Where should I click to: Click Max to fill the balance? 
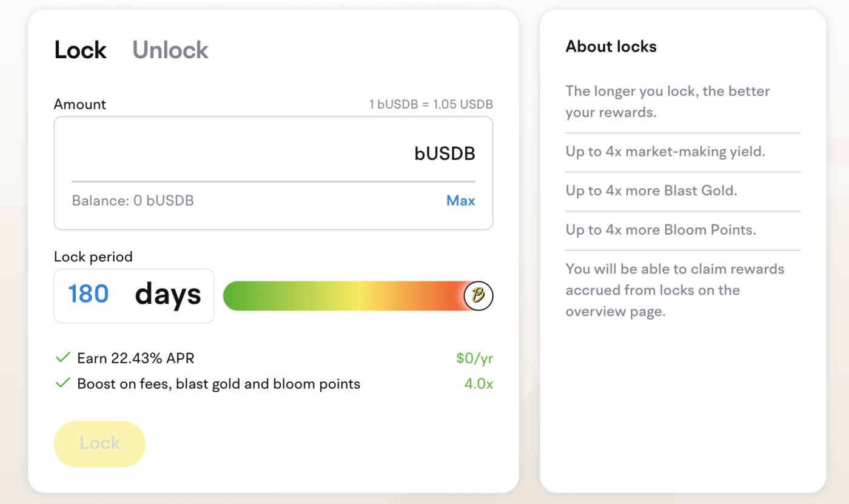(460, 201)
